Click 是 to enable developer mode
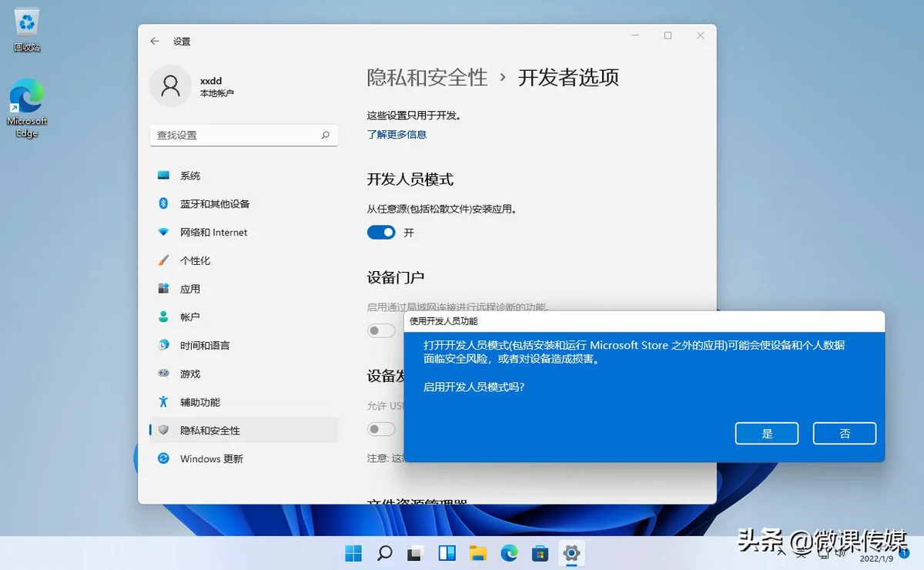 coord(767,433)
